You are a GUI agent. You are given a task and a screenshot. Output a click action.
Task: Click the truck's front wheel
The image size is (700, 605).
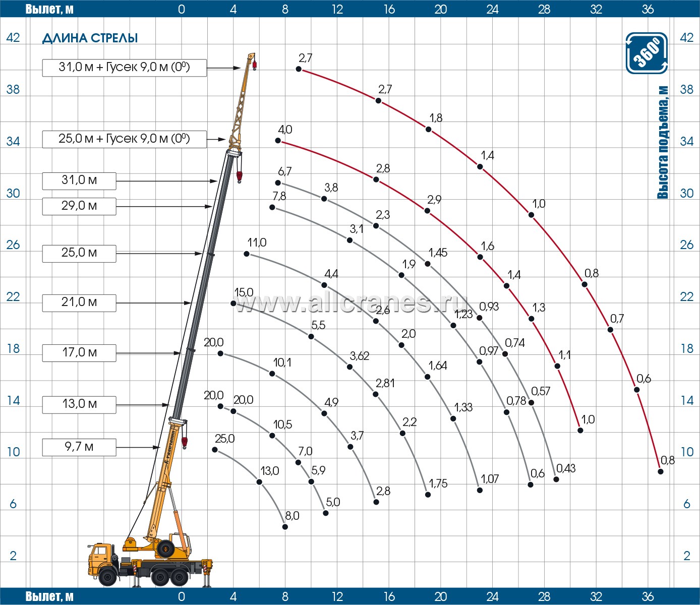pos(108,576)
